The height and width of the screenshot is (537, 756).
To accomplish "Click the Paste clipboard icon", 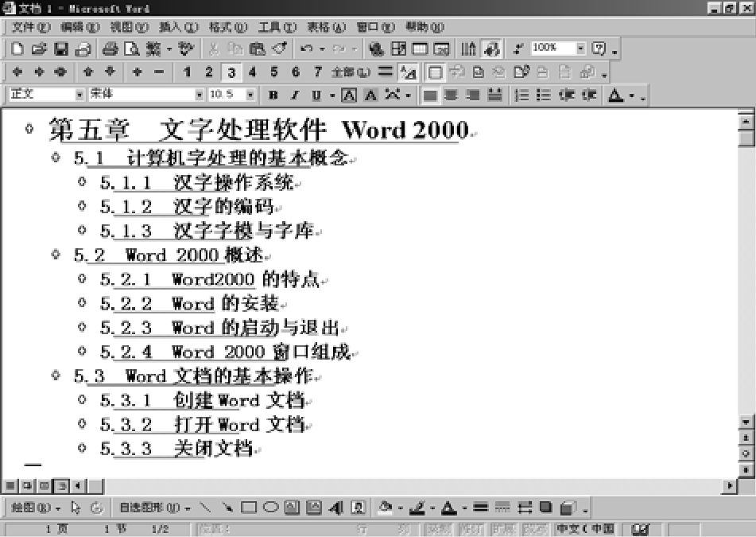I will (x=257, y=49).
